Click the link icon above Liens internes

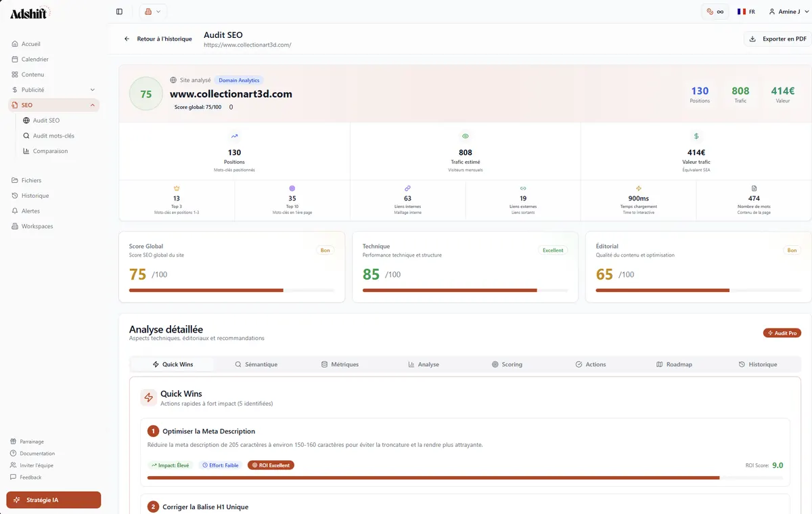[407, 188]
